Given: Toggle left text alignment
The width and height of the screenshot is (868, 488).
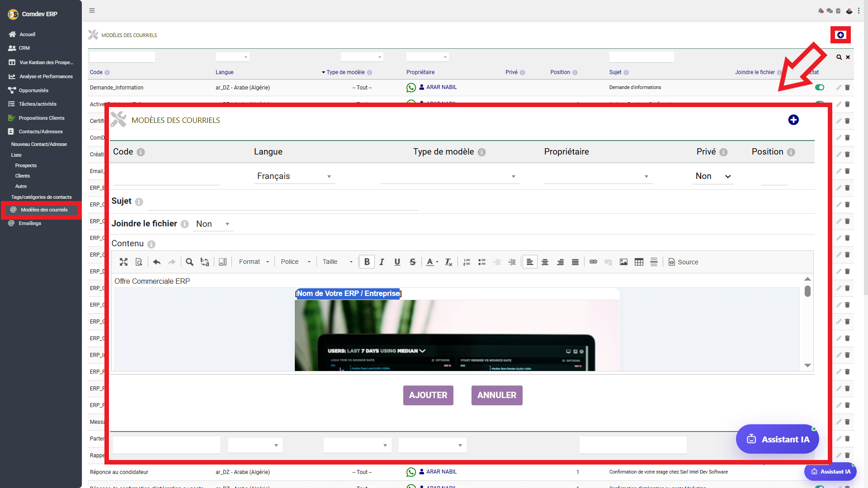Looking at the screenshot, I should (x=530, y=262).
